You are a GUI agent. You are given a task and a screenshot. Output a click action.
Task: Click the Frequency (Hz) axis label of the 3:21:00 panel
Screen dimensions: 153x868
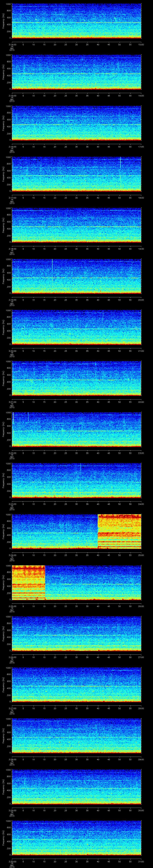click(x=3, y=378)
